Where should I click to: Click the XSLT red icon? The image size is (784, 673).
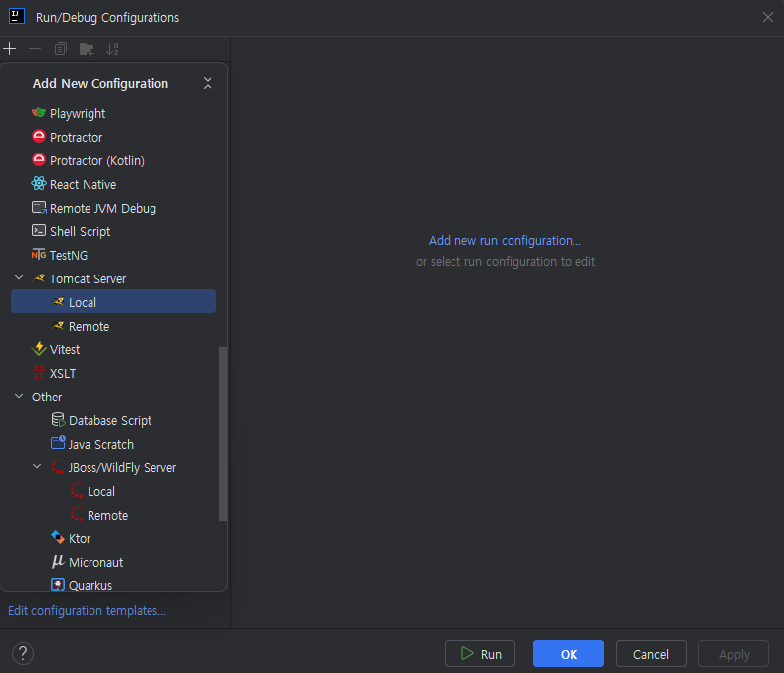click(x=39, y=373)
